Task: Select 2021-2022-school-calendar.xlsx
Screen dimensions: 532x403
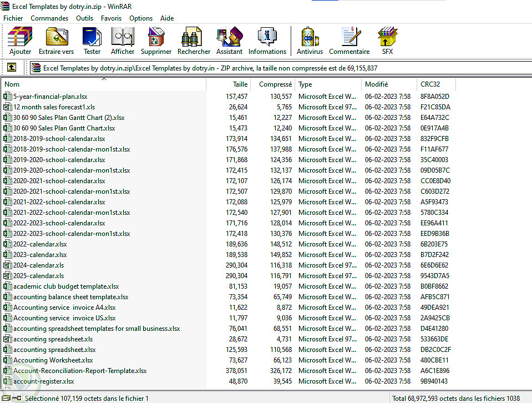Action: tap(59, 201)
